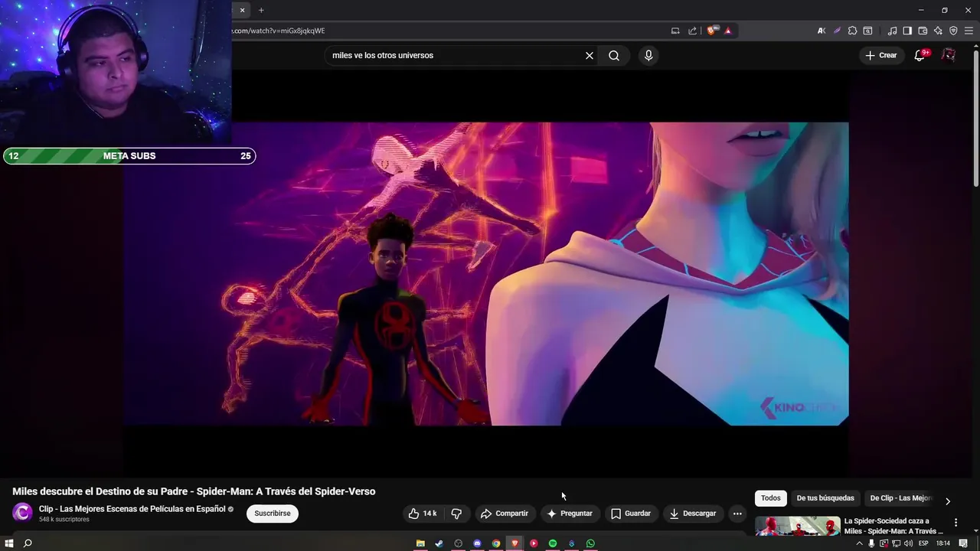This screenshot has height=551, width=980.
Task: Dislike the video with thumbs down
Action: 456,514
